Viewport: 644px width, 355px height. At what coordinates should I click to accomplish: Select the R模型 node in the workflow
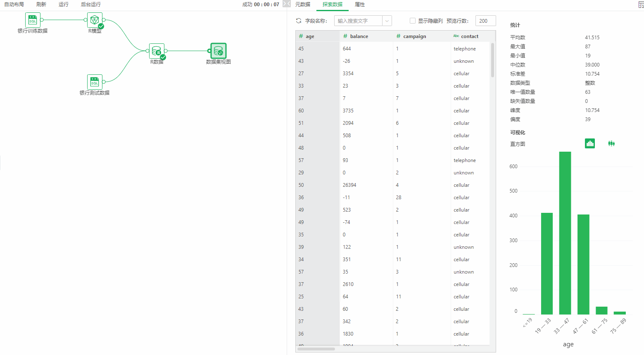[95, 20]
